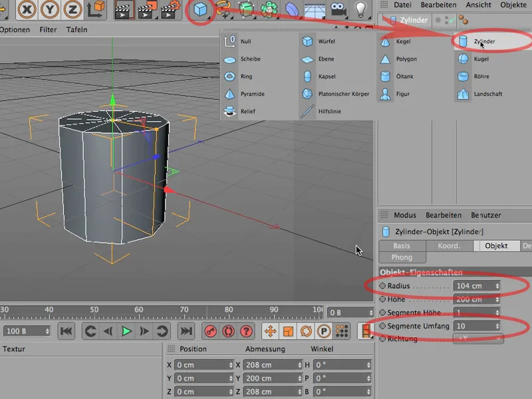Image resolution: width=532 pixels, height=399 pixels.
Task: Toggle Zylinder green enable checkmark
Action: (x=452, y=21)
